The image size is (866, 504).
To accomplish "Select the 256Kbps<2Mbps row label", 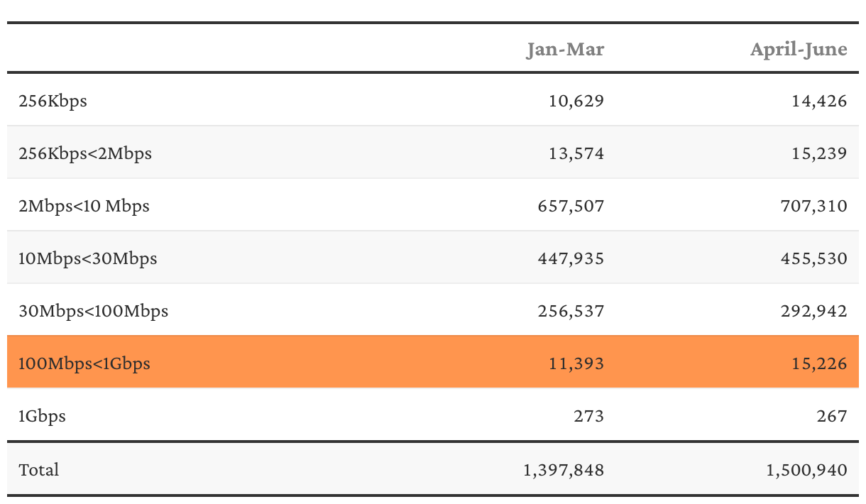I will 85,153.
